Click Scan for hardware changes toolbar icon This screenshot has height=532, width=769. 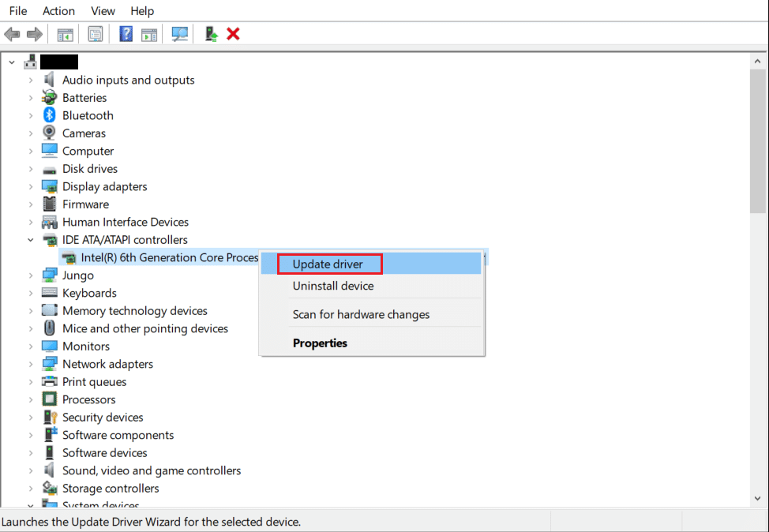pyautogui.click(x=180, y=34)
